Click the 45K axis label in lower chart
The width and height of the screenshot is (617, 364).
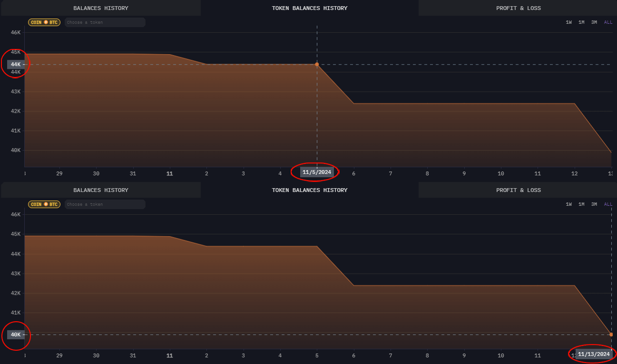tap(16, 234)
